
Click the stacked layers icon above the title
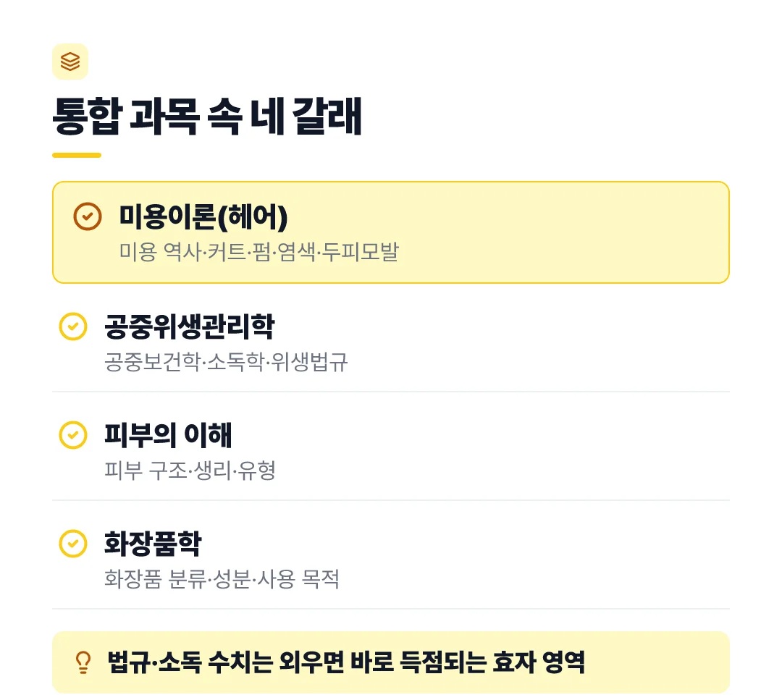pyautogui.click(x=70, y=62)
